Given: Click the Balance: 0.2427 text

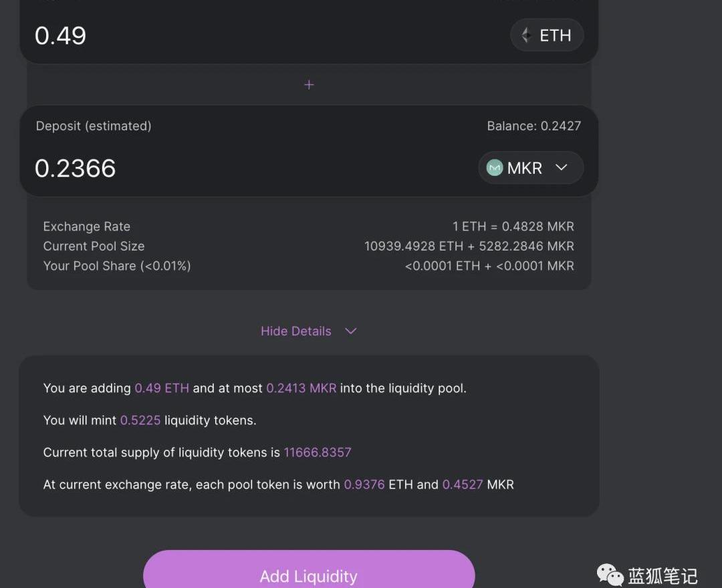Looking at the screenshot, I should (x=533, y=126).
